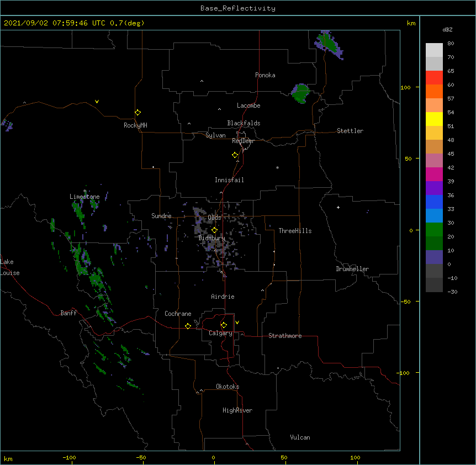Click the Base_Reflectivity title text

pyautogui.click(x=238, y=8)
